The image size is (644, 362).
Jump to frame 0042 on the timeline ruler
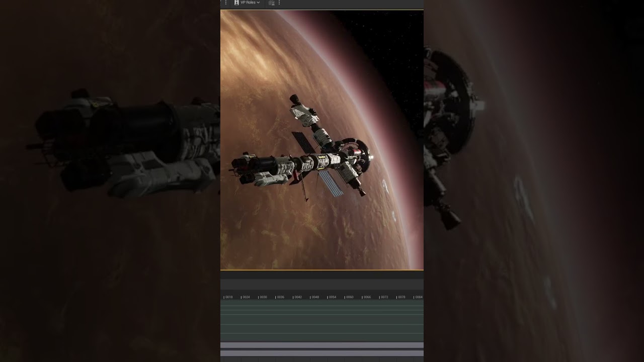(x=298, y=297)
